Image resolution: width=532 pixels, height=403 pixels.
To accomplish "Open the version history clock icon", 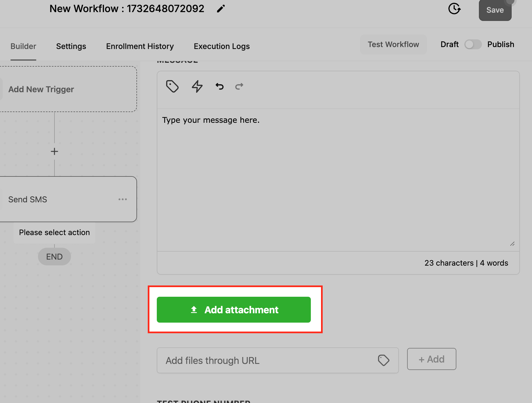I will (x=454, y=9).
